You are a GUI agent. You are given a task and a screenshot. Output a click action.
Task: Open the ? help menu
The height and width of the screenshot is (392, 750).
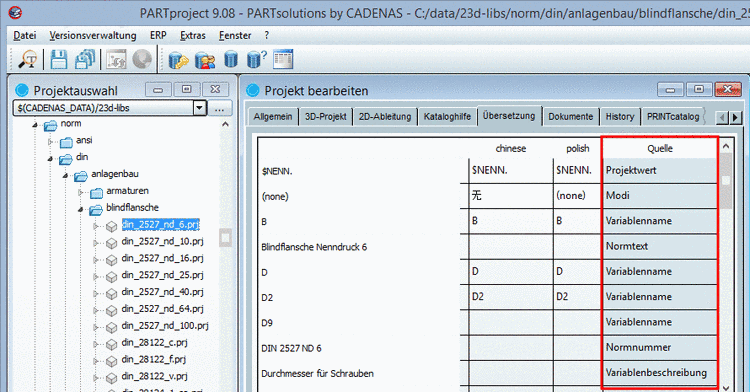[x=266, y=35]
